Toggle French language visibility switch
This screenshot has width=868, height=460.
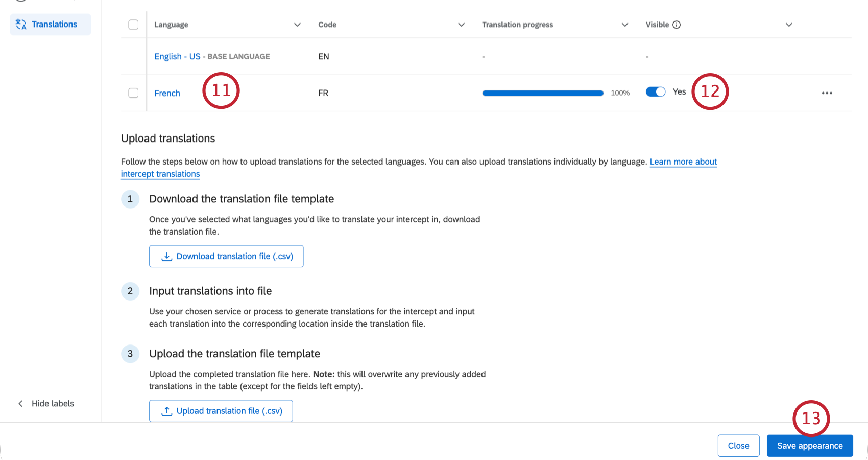(656, 92)
